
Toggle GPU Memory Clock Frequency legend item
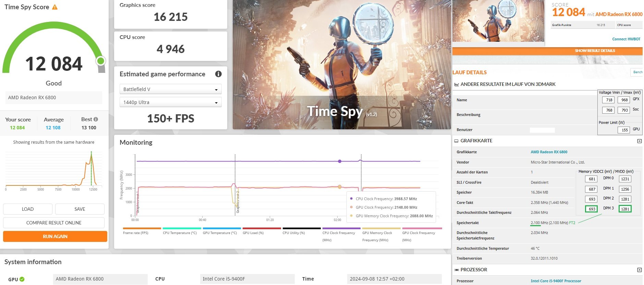(x=381, y=234)
